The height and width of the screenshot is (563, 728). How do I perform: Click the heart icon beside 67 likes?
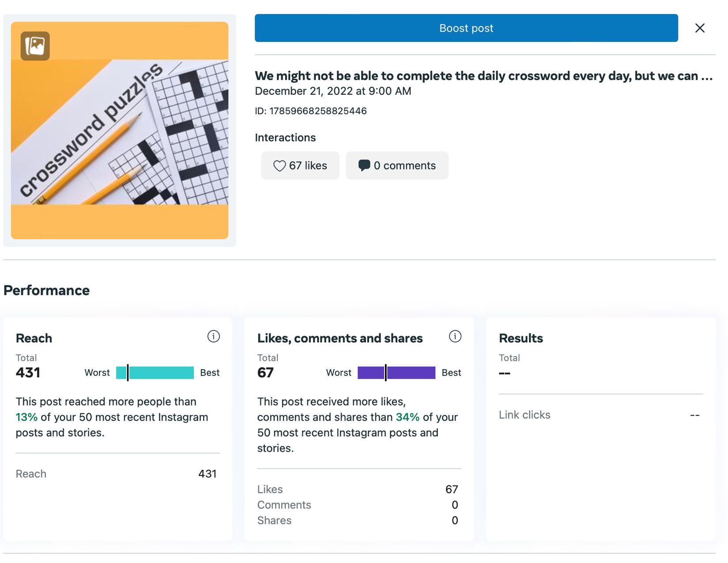tap(279, 166)
